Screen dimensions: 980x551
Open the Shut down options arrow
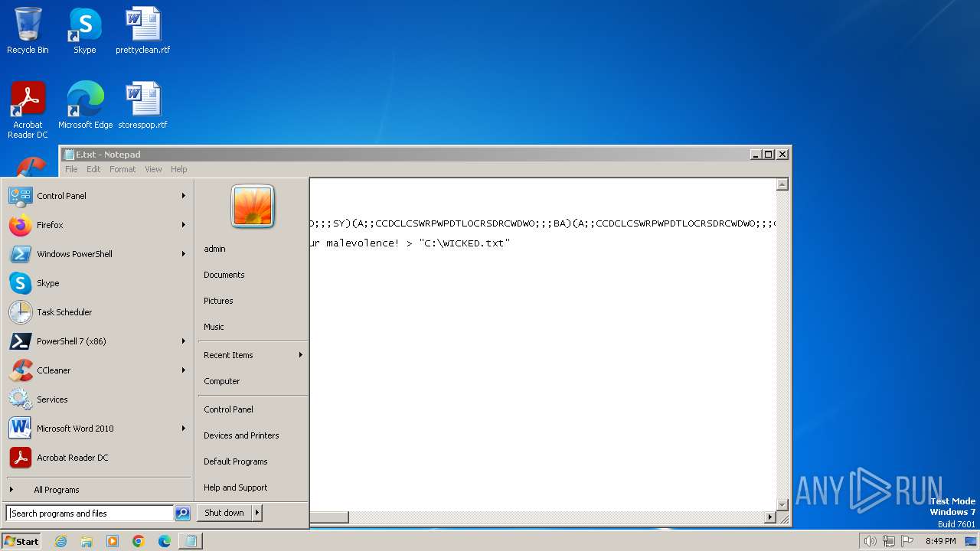(257, 513)
